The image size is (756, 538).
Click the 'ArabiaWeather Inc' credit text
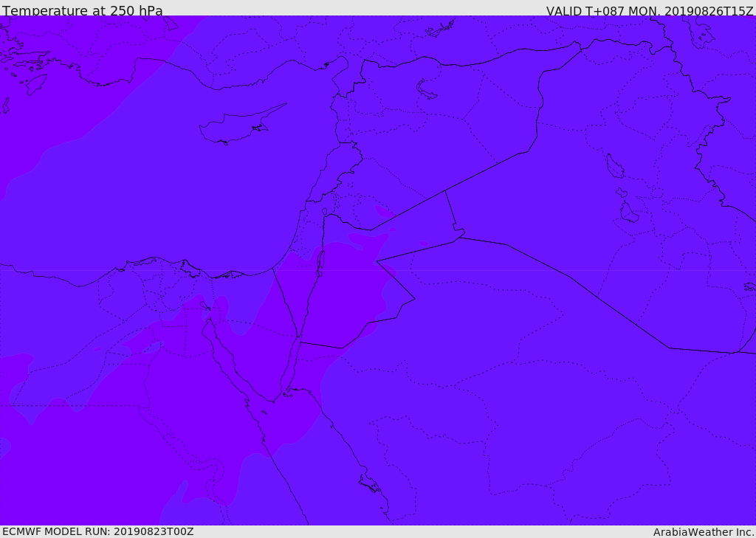[x=704, y=532]
